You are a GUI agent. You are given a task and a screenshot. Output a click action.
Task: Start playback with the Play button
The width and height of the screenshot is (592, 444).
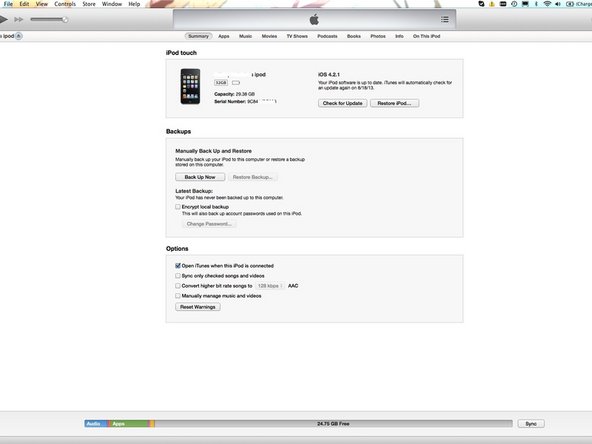click(x=3, y=19)
